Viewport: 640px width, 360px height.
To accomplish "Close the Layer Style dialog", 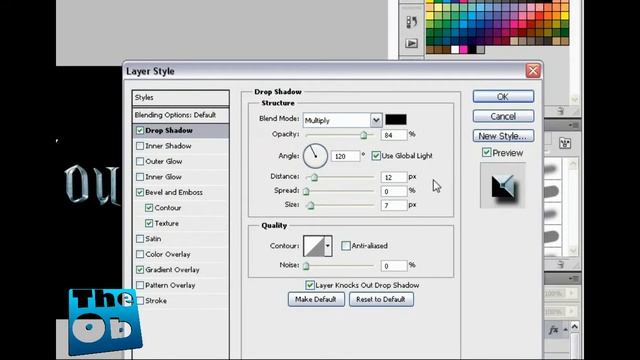I will (533, 71).
